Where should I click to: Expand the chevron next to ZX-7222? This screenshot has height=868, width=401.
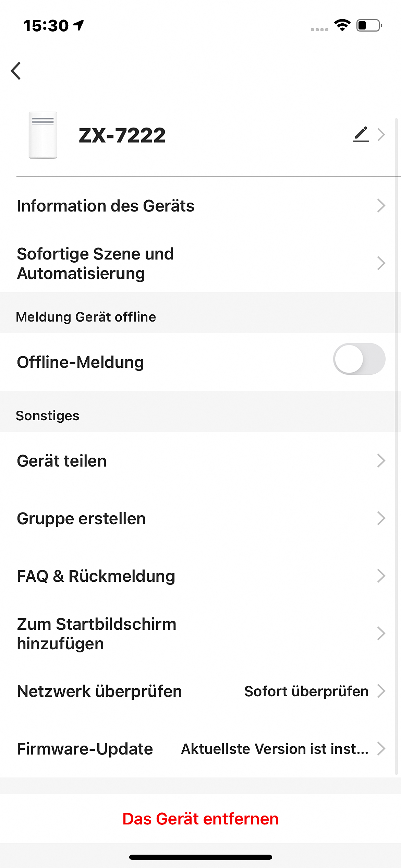[381, 134]
